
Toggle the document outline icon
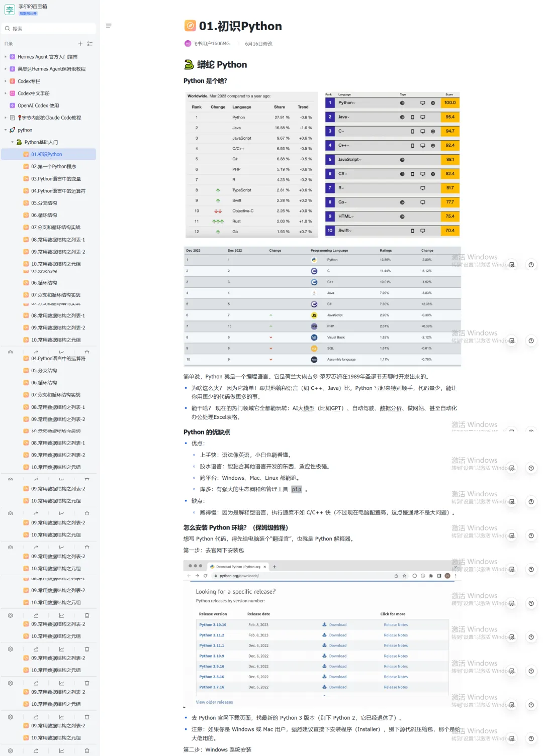(x=109, y=26)
